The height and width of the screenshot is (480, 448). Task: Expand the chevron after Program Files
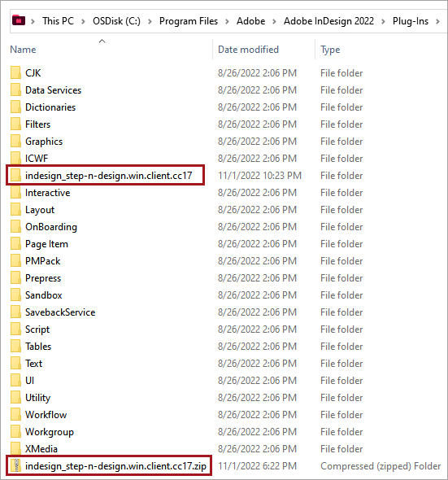click(227, 21)
